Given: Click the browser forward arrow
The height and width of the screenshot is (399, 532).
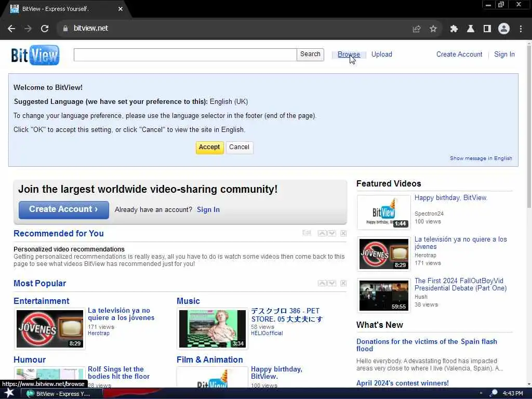Looking at the screenshot, I should click(28, 29).
